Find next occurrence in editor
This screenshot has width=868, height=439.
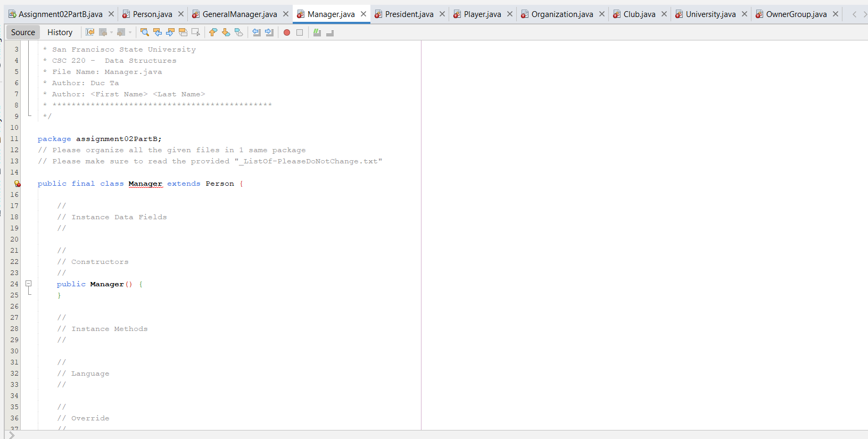[170, 32]
